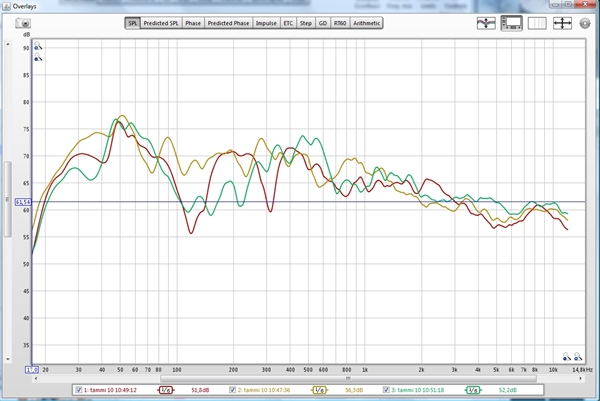This screenshot has height=401, width=600.
Task: Click the vertical scrollbar down arrow
Action: point(7,359)
